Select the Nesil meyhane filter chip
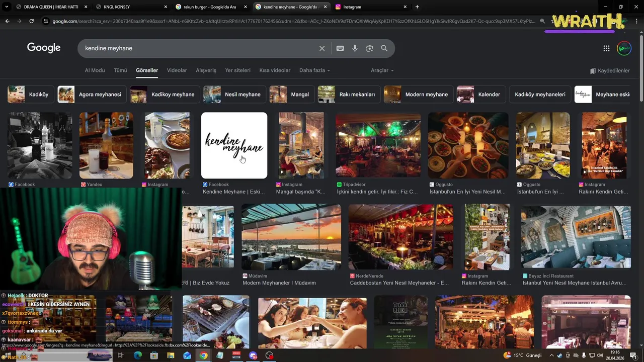Screen dimensions: 644x362 click(x=234, y=95)
